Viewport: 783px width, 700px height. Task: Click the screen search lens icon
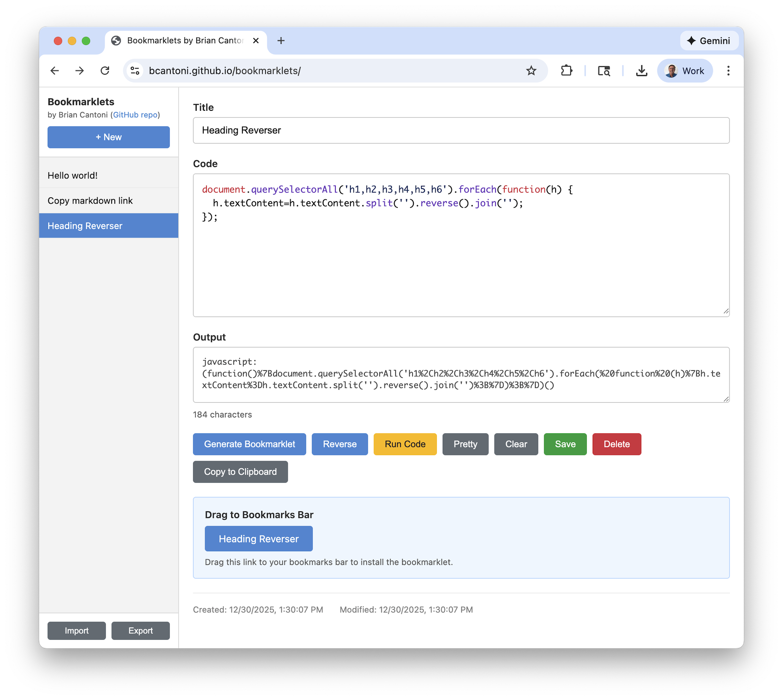tap(603, 71)
